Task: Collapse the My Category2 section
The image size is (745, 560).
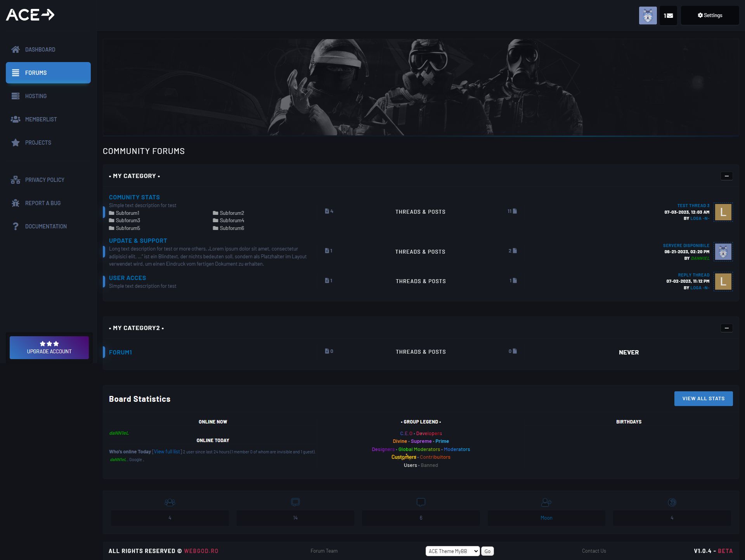Action: (726, 328)
